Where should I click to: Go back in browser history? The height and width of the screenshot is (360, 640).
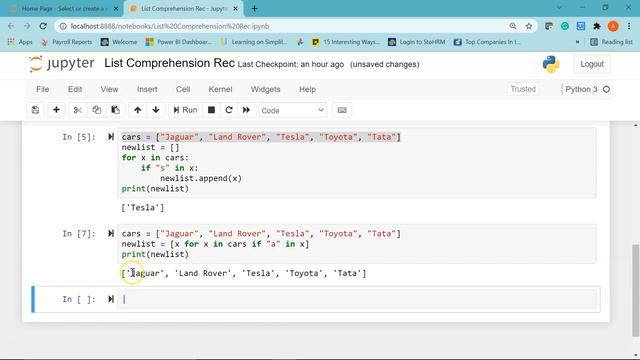[x=11, y=26]
